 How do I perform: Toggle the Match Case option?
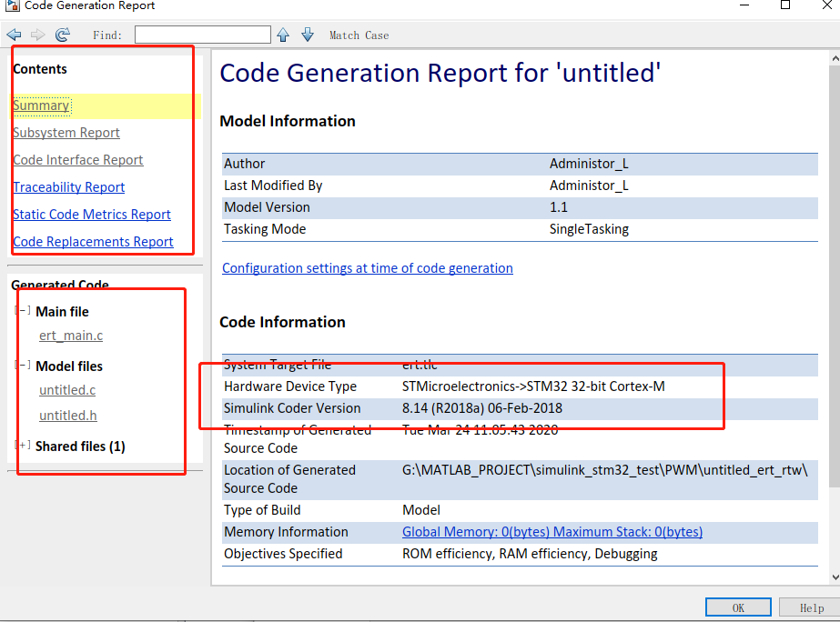coord(359,35)
